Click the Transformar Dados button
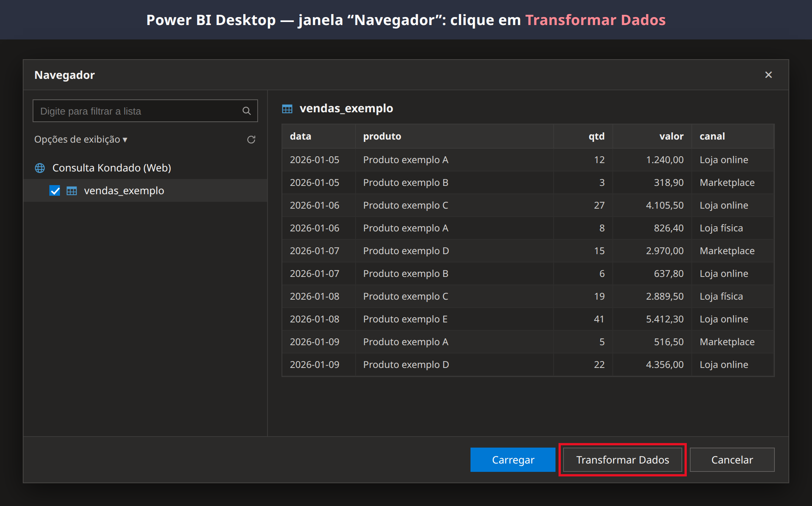The width and height of the screenshot is (812, 506). 623,460
